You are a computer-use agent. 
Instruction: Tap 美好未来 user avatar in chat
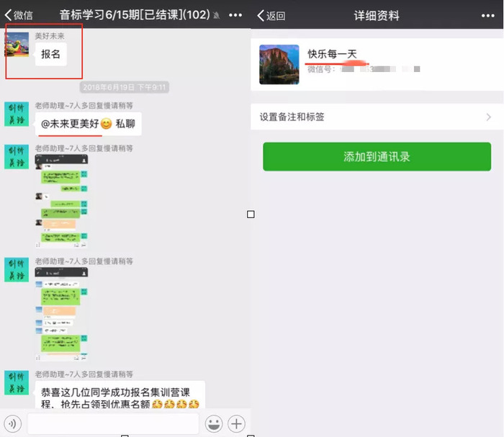click(x=17, y=44)
